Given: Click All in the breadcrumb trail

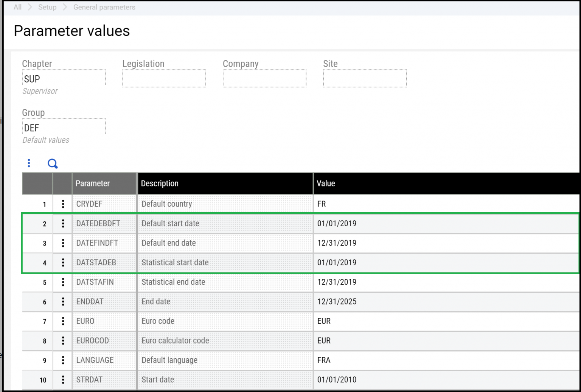Looking at the screenshot, I should pos(17,7).
